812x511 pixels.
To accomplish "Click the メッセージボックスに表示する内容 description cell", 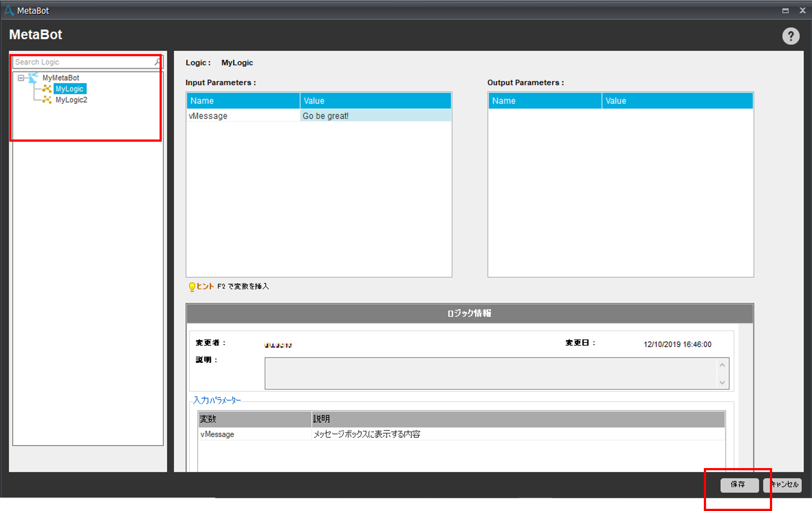I will click(x=367, y=434).
